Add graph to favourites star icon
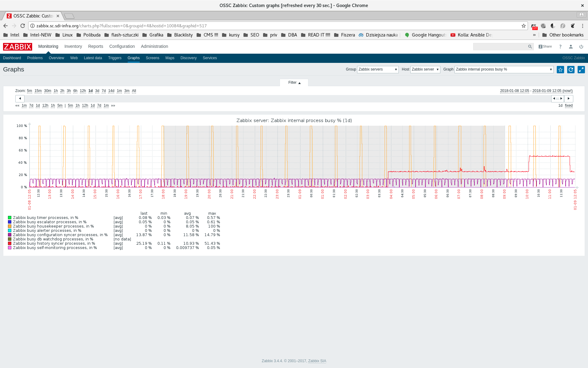The image size is (588, 368). point(560,70)
